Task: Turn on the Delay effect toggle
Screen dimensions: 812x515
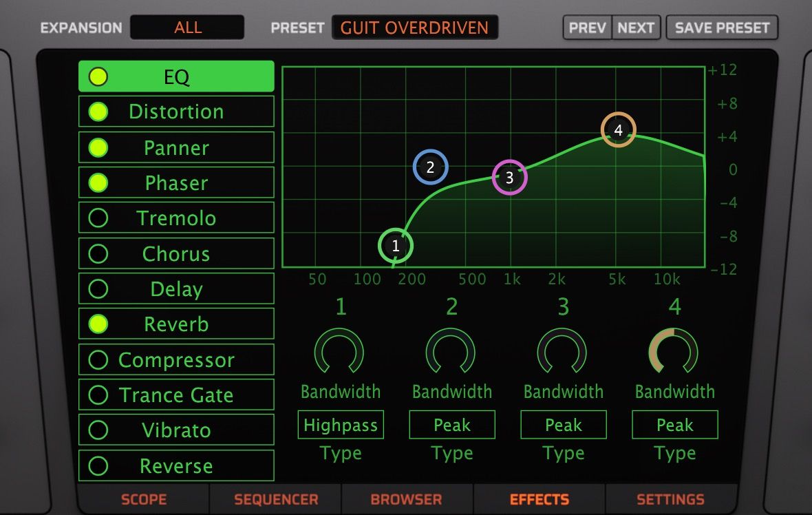Action: [x=99, y=289]
